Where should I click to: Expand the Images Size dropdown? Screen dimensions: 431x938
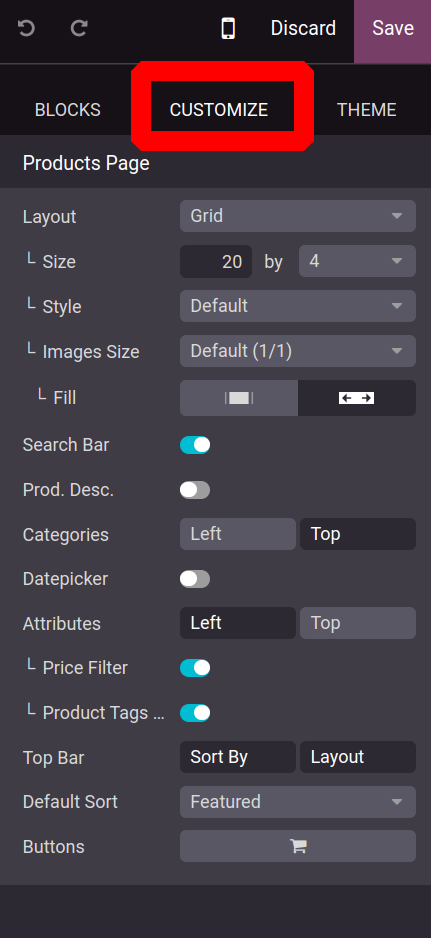[298, 351]
